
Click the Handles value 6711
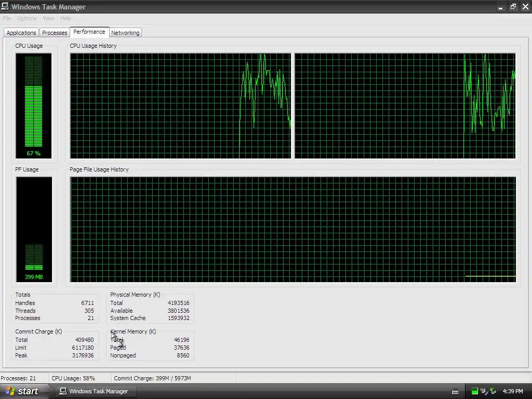pyautogui.click(x=87, y=303)
